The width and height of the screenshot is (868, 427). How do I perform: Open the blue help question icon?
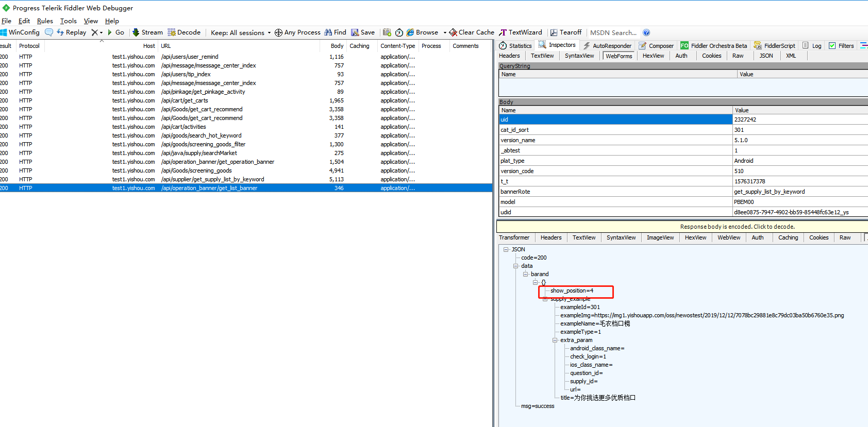point(646,32)
